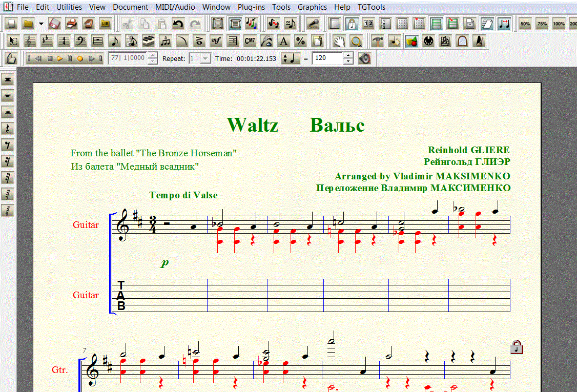Viewport: 577px width, 392px height.
Task: Select the Expression mf tool
Action: [x=216, y=41]
